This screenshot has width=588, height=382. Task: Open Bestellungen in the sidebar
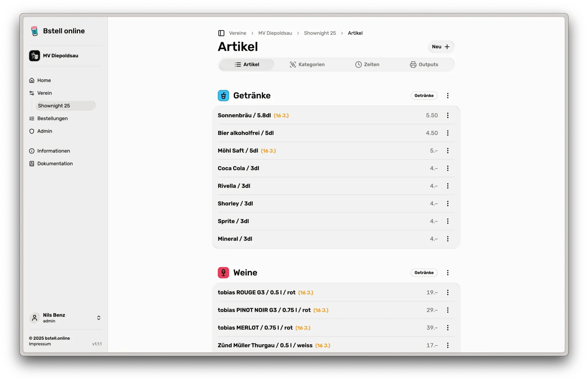(52, 119)
